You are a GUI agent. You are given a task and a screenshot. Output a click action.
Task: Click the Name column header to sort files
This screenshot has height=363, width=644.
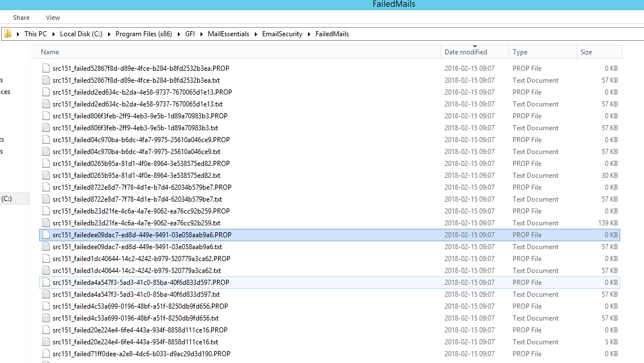[50, 52]
